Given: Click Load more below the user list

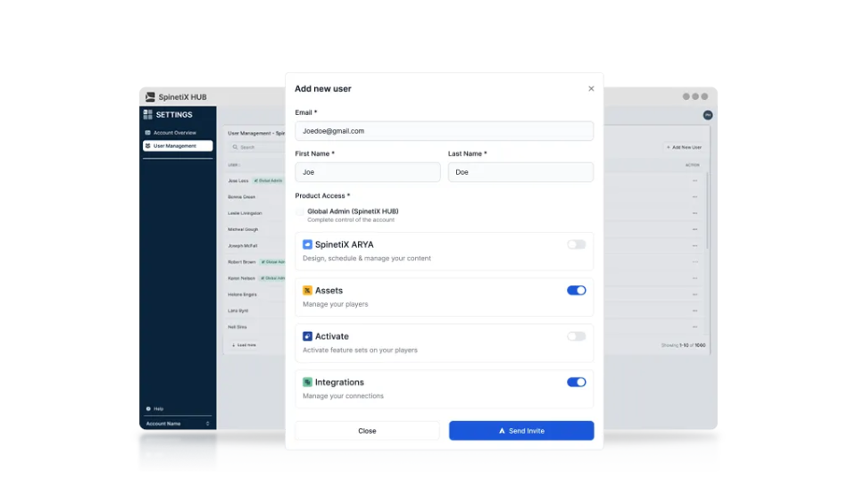Looking at the screenshot, I should pyautogui.click(x=244, y=345).
